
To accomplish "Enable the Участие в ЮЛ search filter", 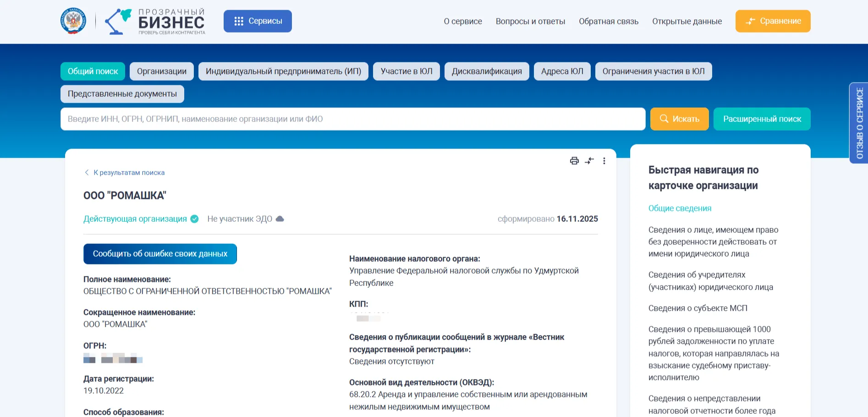I will pos(406,71).
